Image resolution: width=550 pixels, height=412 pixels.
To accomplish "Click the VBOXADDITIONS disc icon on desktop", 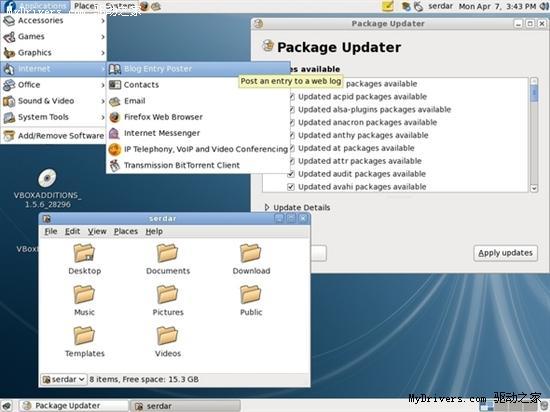I will point(47,178).
